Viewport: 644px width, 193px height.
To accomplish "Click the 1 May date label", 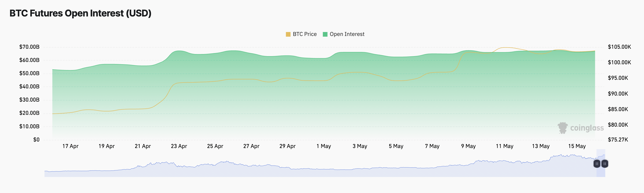I will point(323,146).
